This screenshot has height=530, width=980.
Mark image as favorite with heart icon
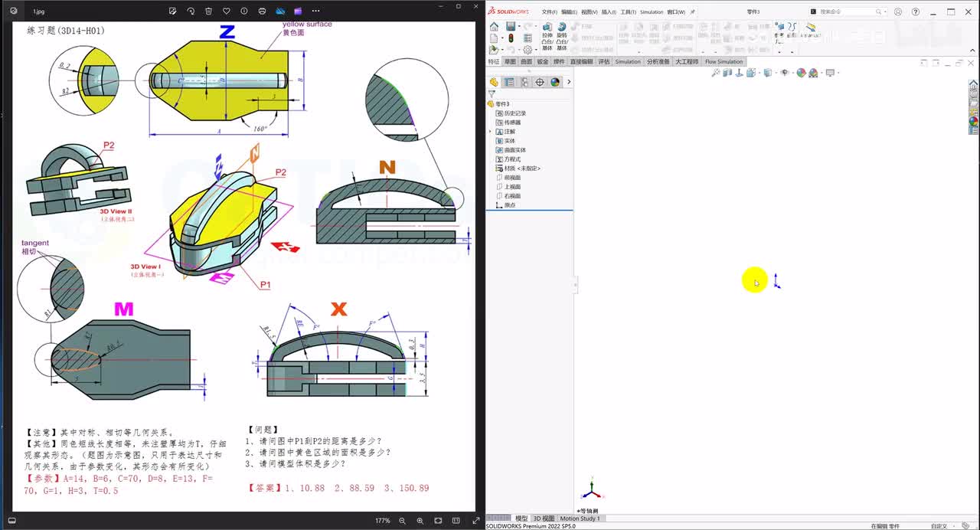click(226, 11)
